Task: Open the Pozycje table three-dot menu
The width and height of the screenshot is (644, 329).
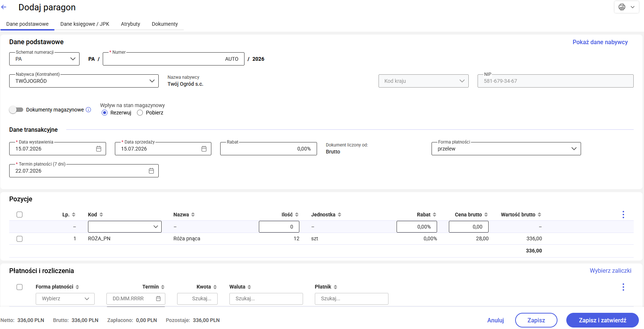Action: [x=623, y=215]
